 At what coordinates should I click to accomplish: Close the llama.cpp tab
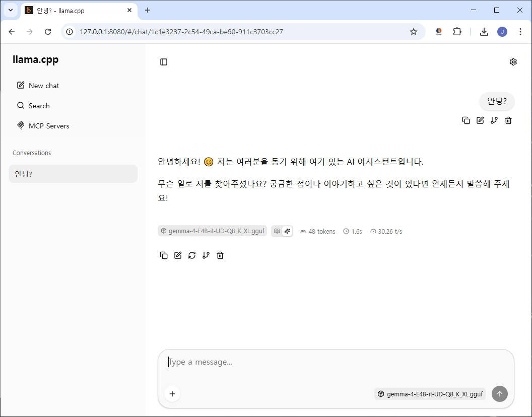tap(129, 10)
